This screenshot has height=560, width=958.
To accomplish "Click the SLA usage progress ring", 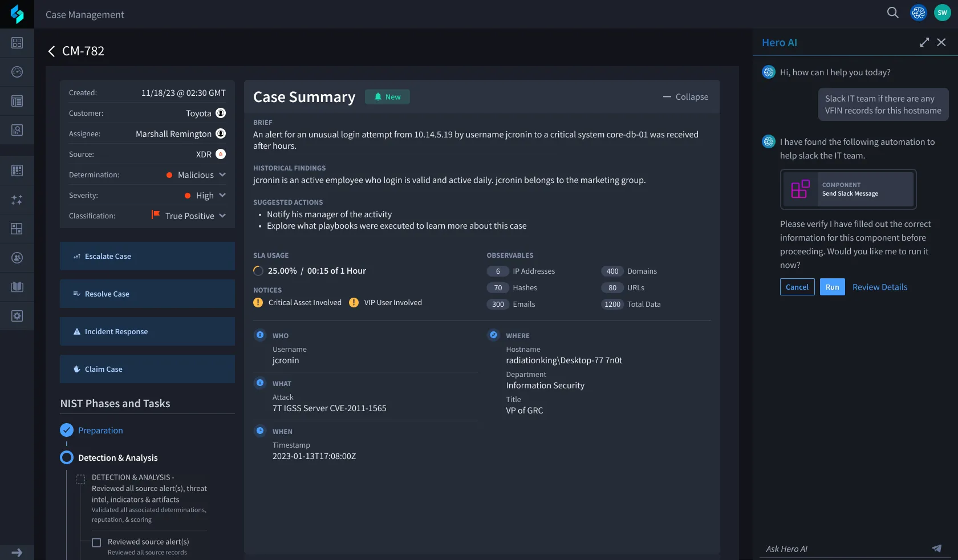I will point(258,271).
